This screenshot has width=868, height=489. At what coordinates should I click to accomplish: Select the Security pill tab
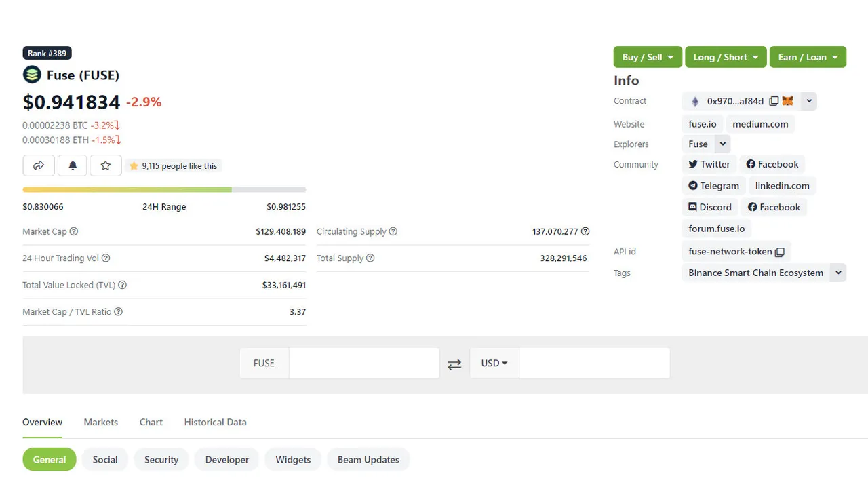pyautogui.click(x=161, y=459)
